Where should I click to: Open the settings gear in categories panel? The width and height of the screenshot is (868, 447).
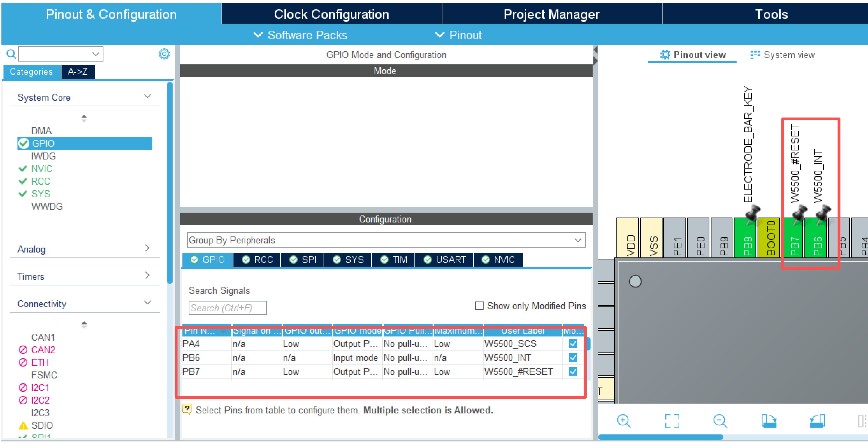click(164, 54)
